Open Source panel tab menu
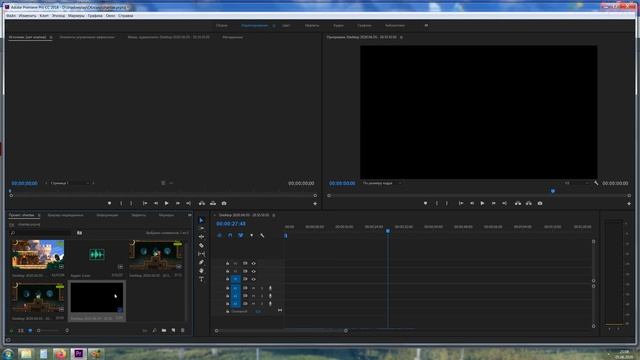640x360 pixels. coord(51,37)
